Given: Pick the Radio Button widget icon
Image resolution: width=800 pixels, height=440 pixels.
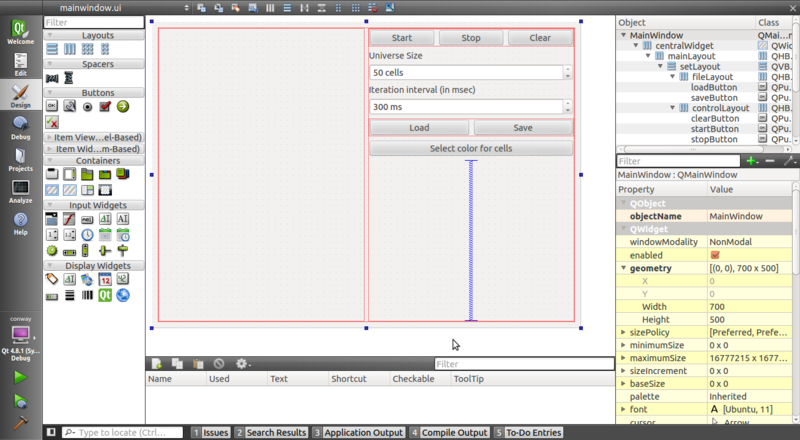Looking at the screenshot, I should [87, 107].
